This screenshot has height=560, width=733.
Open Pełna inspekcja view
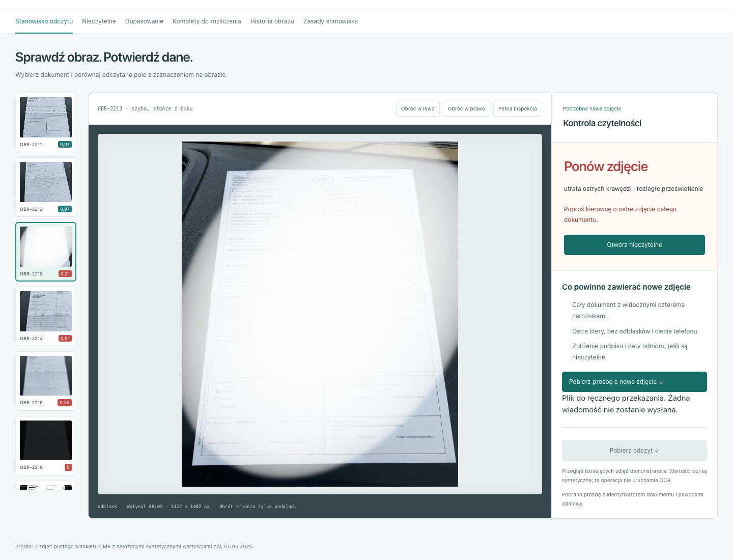click(x=518, y=108)
